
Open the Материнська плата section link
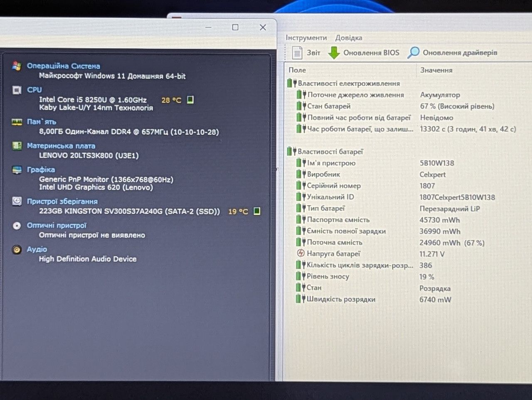pyautogui.click(x=61, y=146)
